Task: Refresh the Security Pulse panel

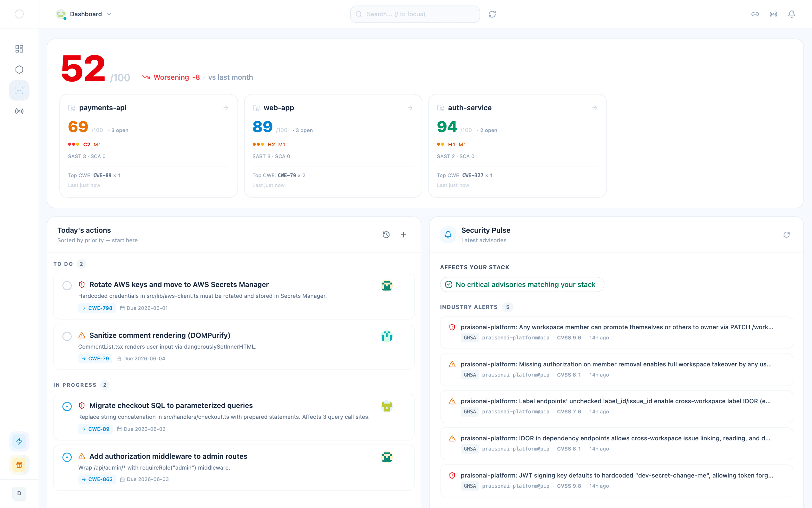Action: (x=787, y=235)
